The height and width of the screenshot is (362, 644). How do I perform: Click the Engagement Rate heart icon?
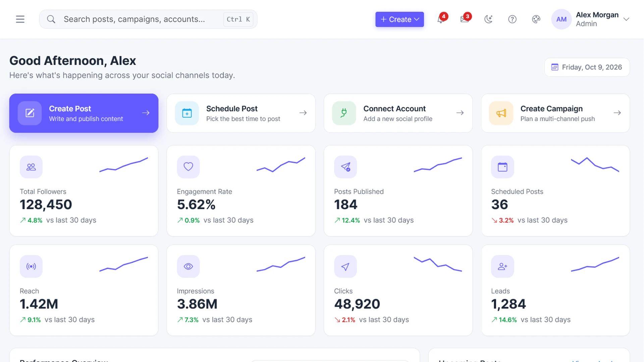tap(188, 167)
